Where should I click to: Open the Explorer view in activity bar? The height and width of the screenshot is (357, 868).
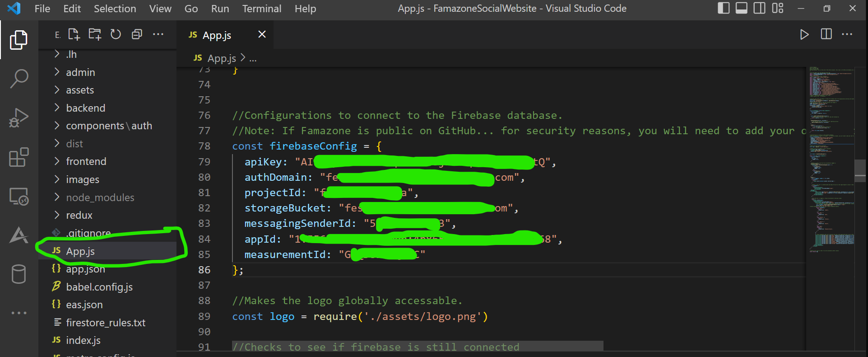tap(19, 40)
